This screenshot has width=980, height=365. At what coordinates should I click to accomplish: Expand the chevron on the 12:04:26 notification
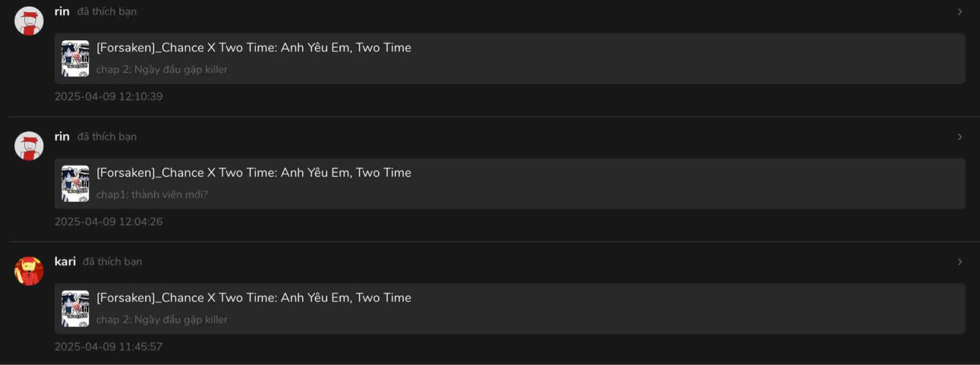(x=959, y=137)
